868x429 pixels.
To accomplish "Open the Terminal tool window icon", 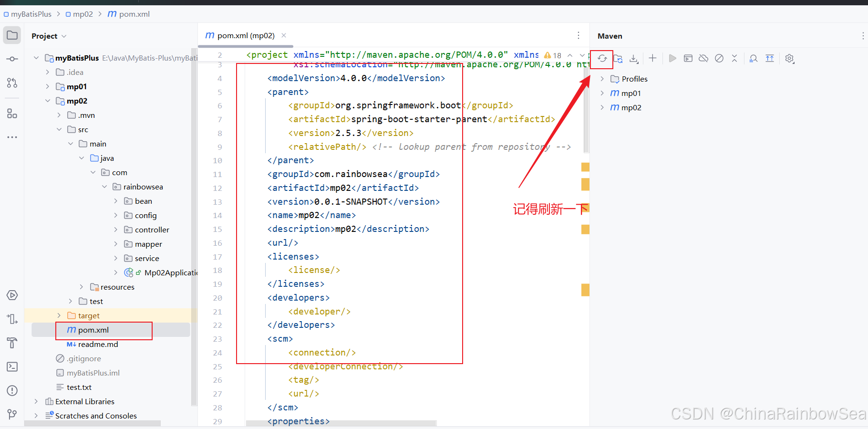I will pos(12,367).
